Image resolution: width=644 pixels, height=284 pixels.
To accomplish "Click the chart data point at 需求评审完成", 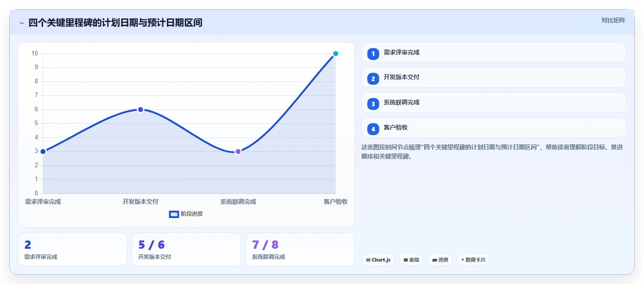I will click(43, 152).
